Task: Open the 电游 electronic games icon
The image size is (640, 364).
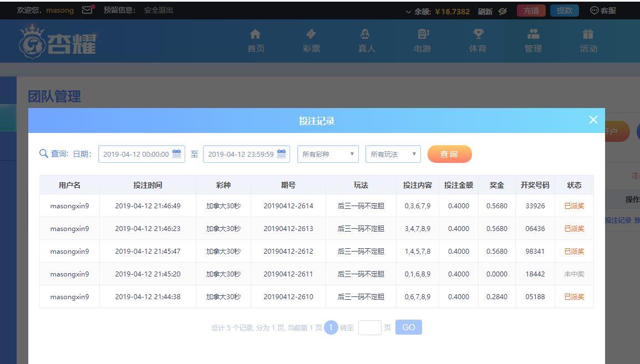Action: coord(422,34)
